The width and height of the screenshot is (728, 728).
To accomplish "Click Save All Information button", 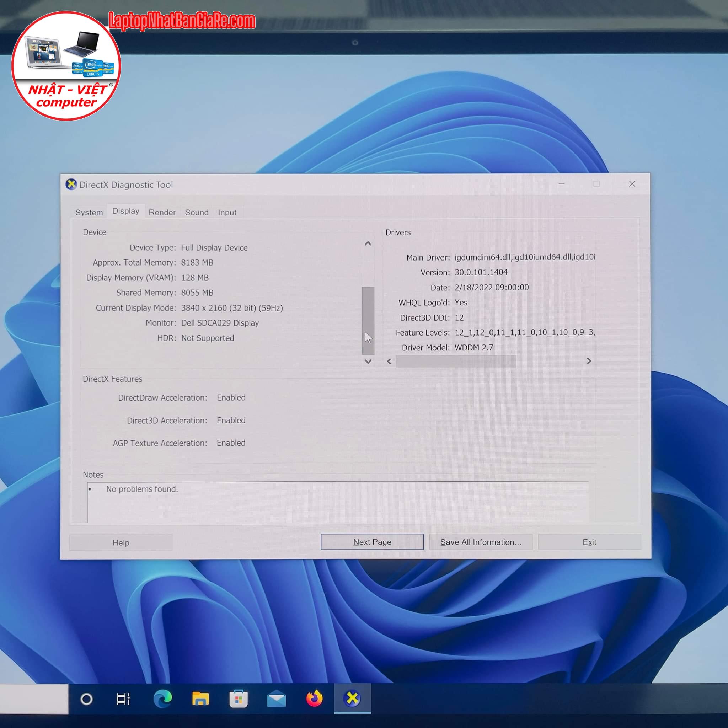I will click(x=481, y=542).
